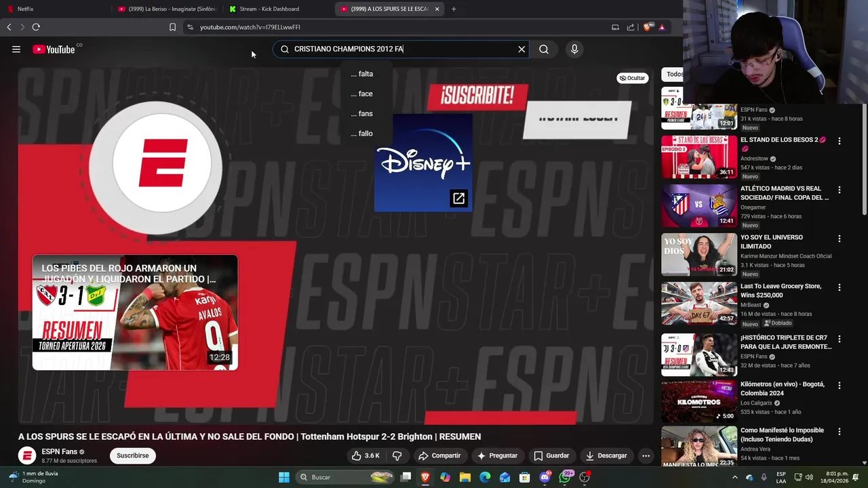The height and width of the screenshot is (488, 868).
Task: Go back in the browser history
Action: 9,27
